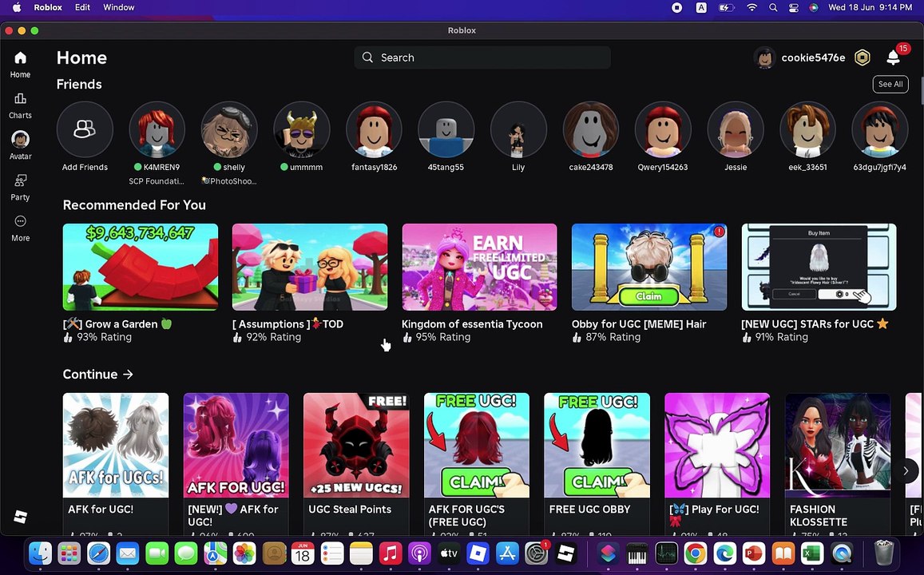Open the Music app from the Dock
Image resolution: width=924 pixels, height=575 pixels.
[390, 553]
